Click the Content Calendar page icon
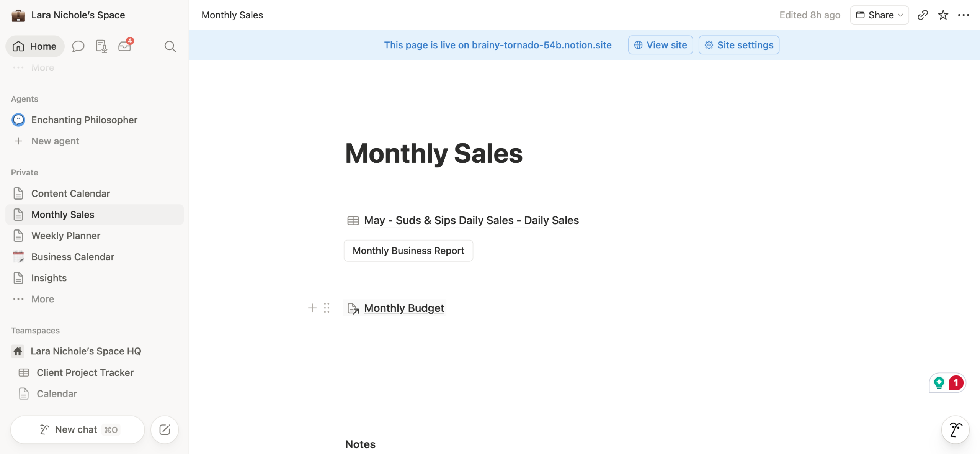Screen dimensions: 980x454 click(x=18, y=193)
